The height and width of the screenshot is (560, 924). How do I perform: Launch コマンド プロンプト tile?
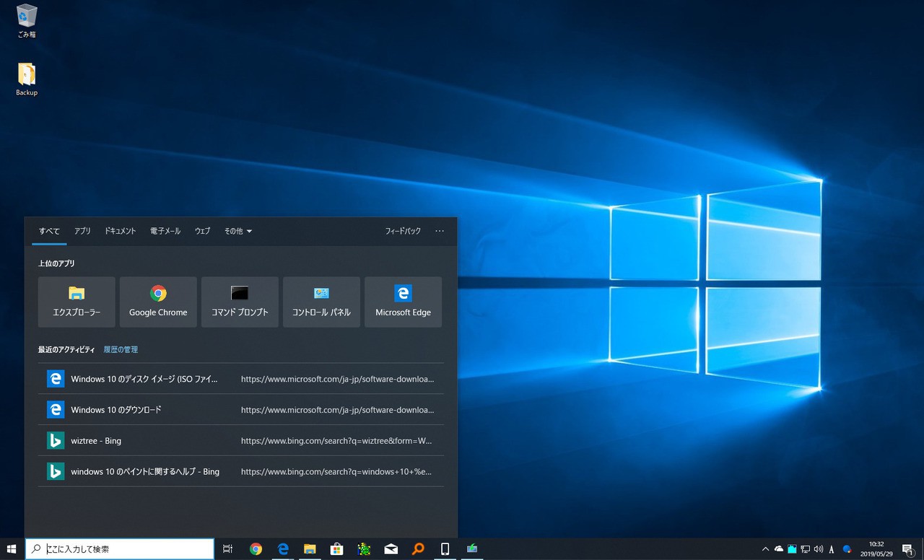(240, 302)
